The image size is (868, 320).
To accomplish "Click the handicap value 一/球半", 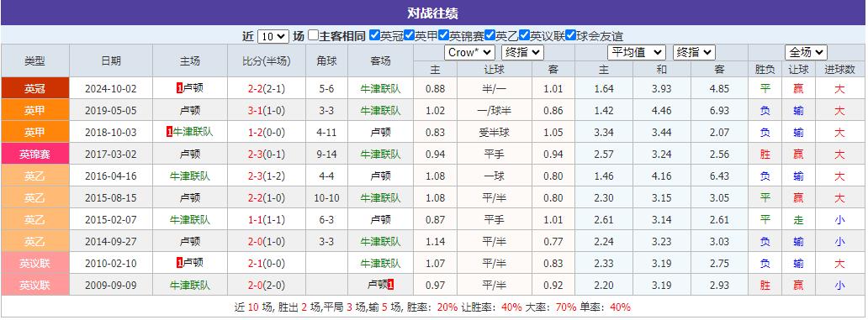I will click(x=494, y=111).
